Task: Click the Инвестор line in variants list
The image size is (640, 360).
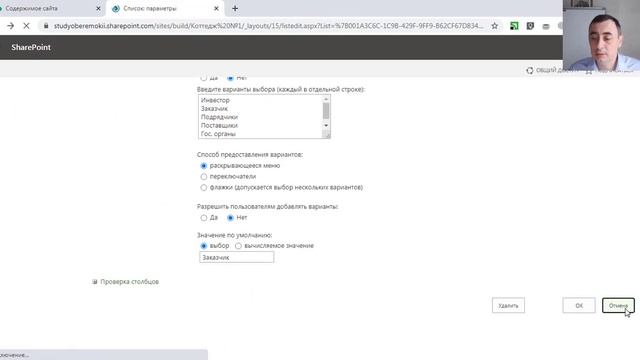Action: click(215, 100)
